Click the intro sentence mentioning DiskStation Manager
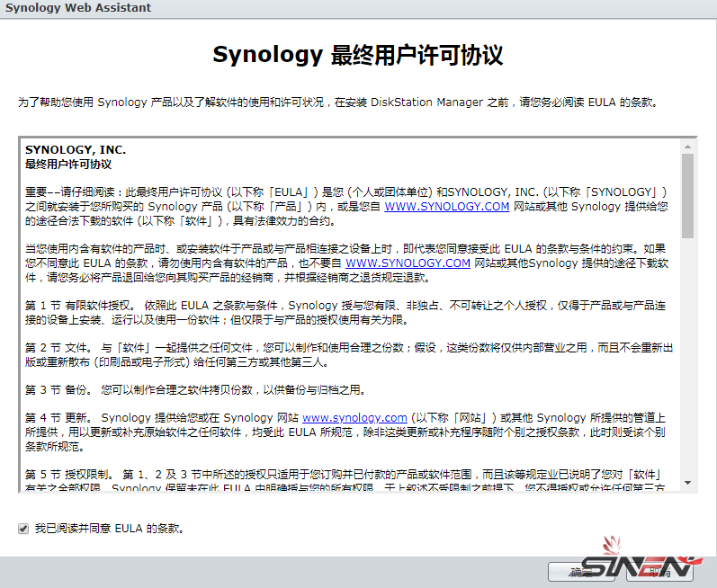The image size is (717, 588). [338, 102]
